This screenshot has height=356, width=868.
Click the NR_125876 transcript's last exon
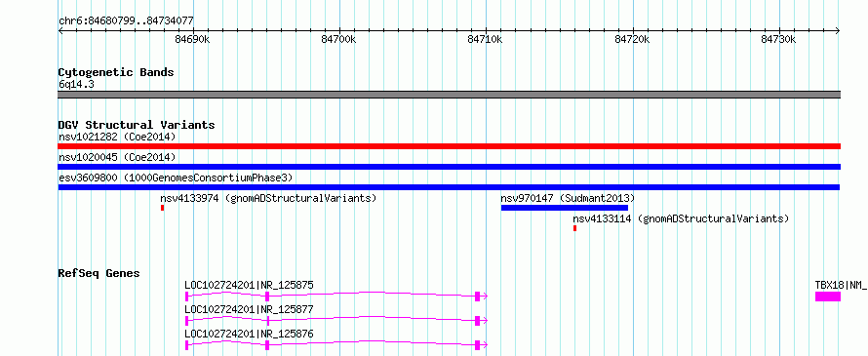[477, 345]
